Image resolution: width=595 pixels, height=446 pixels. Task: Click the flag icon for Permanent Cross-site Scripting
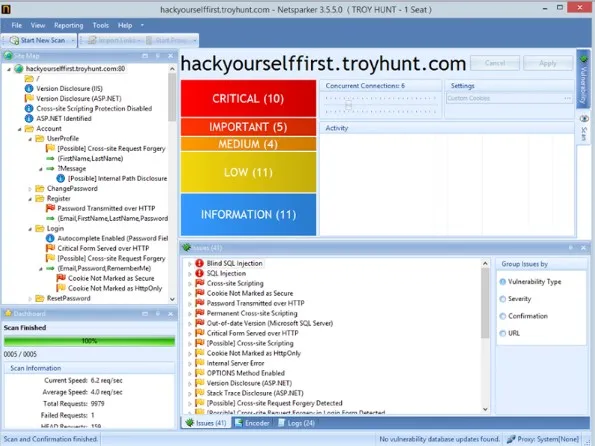[200, 313]
